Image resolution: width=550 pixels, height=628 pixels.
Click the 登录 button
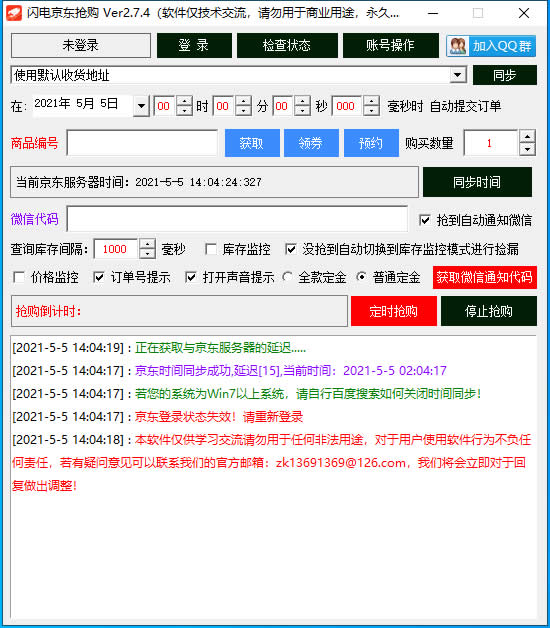pyautogui.click(x=194, y=45)
